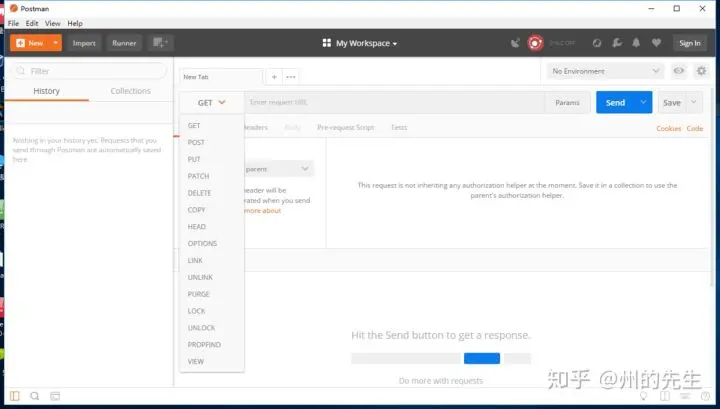Open the wrench settings icon
Viewport: 720px width, 409px height.
(617, 43)
